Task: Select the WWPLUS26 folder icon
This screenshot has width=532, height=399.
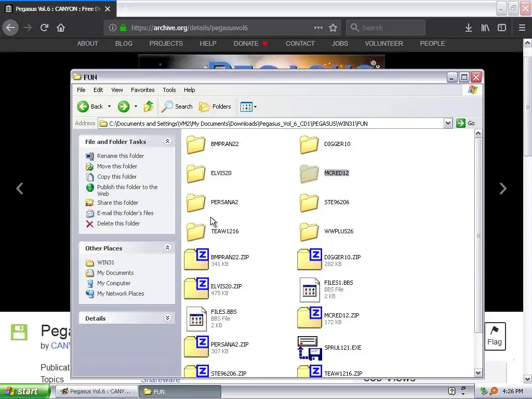Action: [x=309, y=232]
